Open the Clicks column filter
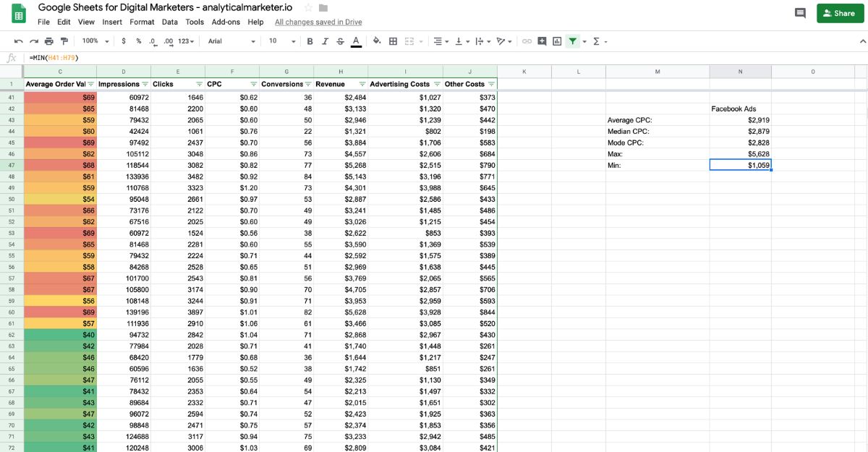868x452 pixels. point(199,84)
